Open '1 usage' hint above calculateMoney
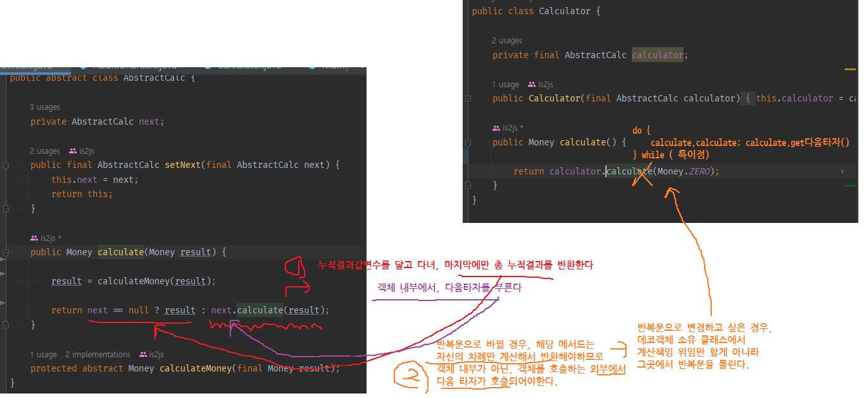 click(43, 354)
